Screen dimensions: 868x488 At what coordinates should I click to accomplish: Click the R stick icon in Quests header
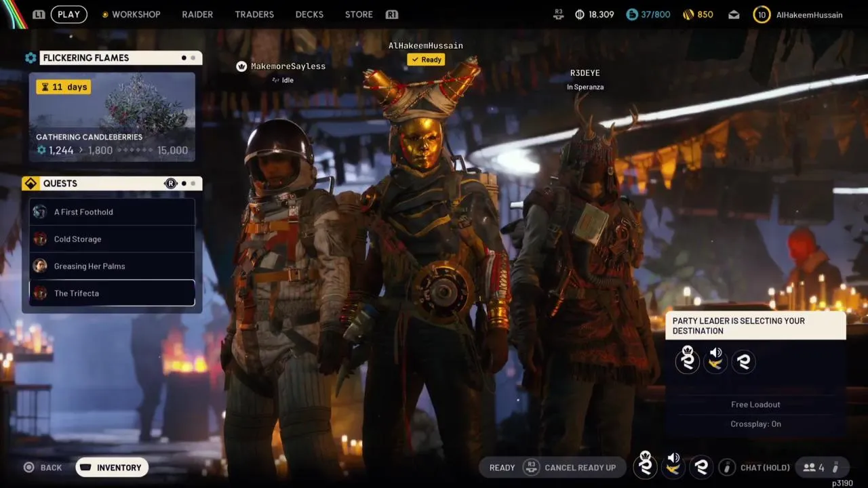tap(170, 183)
